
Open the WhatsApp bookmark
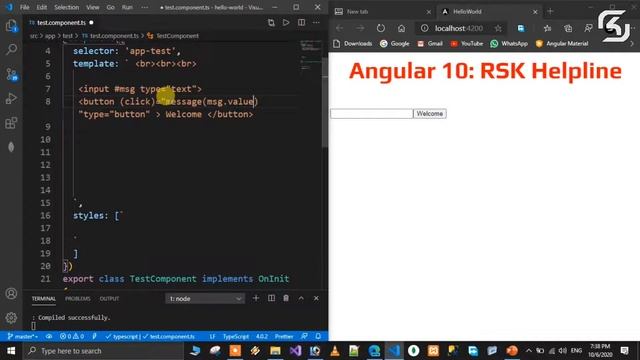[509, 44]
